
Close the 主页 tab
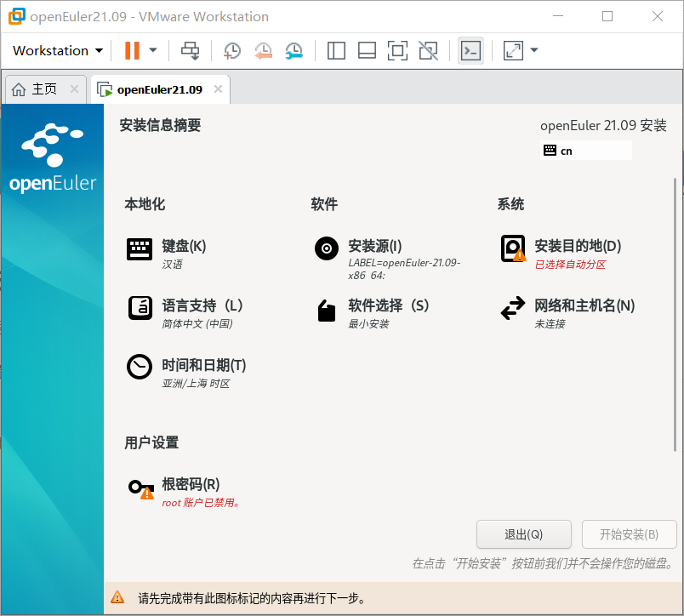[75, 89]
